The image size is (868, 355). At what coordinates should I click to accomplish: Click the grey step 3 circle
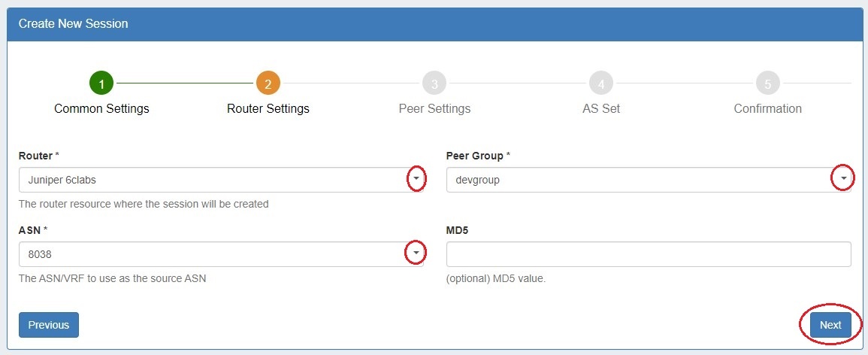pyautogui.click(x=434, y=83)
